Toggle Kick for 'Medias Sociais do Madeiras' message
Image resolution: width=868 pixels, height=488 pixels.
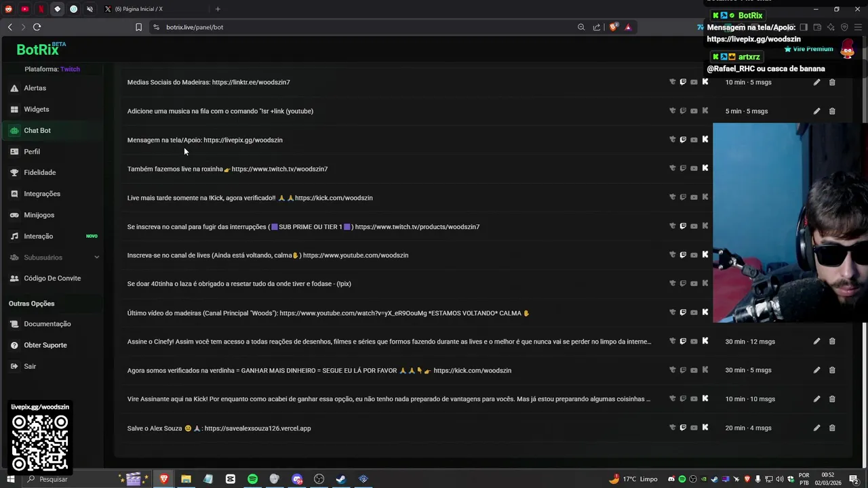click(705, 82)
